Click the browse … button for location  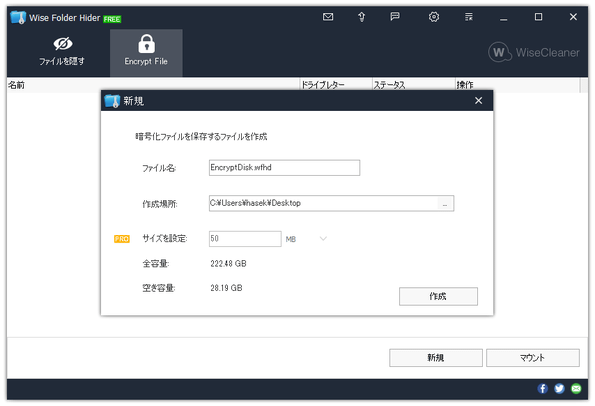tap(445, 204)
